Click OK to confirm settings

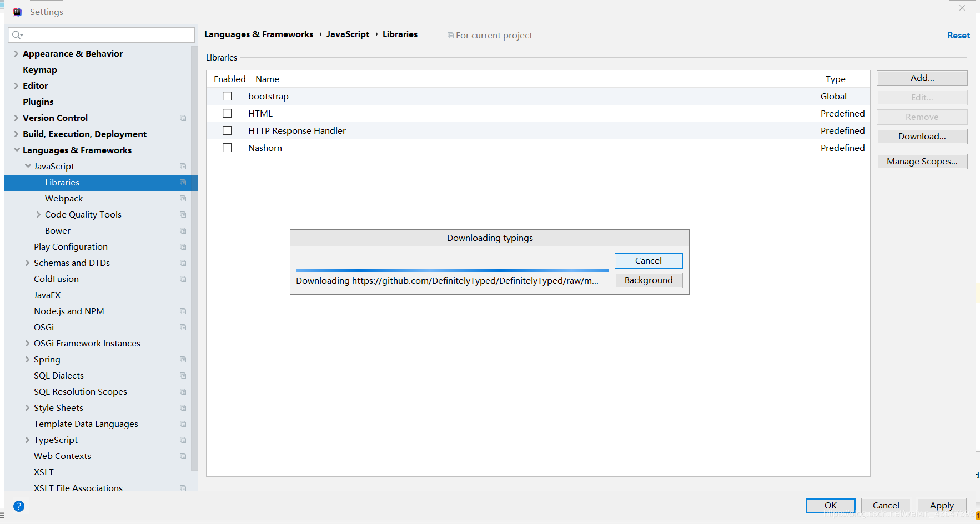pos(831,506)
